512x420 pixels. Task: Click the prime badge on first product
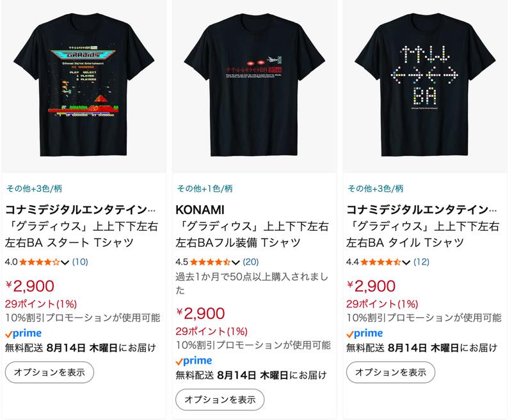coord(24,334)
